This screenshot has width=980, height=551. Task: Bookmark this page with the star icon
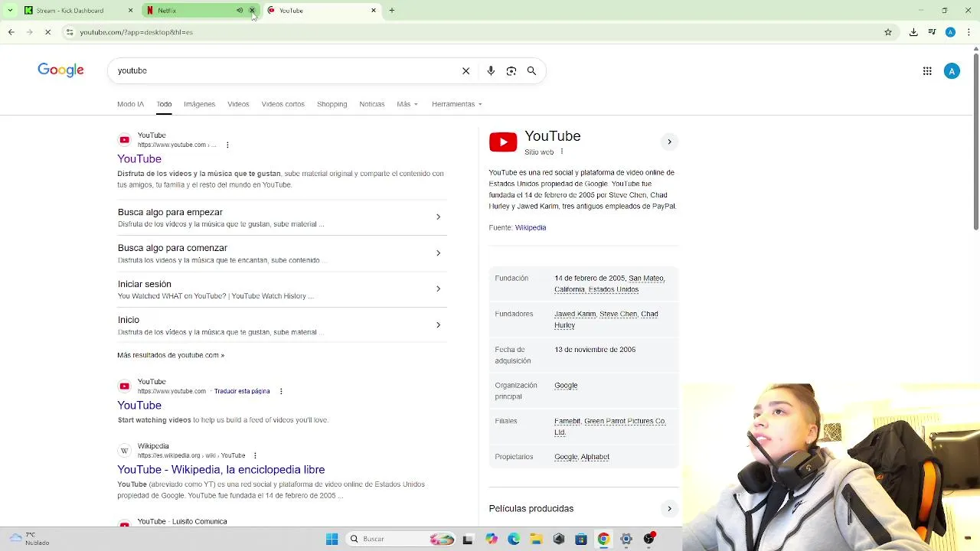tap(888, 32)
